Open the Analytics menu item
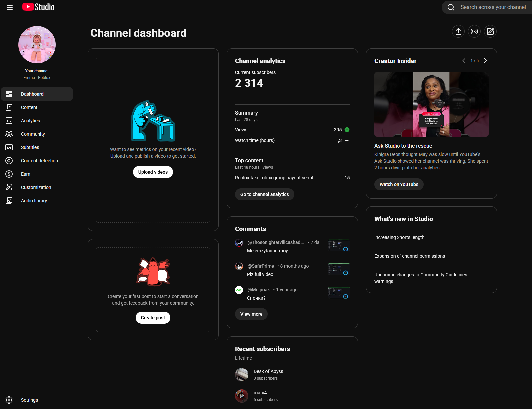 (37, 121)
